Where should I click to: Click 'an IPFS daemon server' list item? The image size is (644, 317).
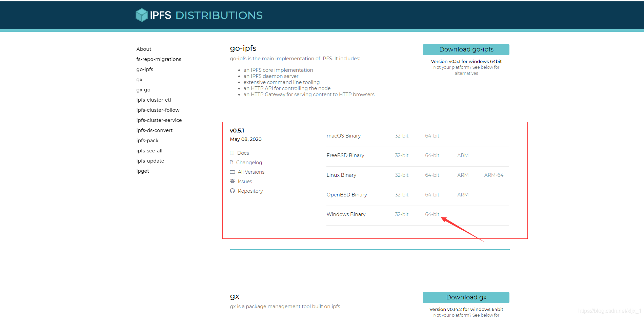271,76
